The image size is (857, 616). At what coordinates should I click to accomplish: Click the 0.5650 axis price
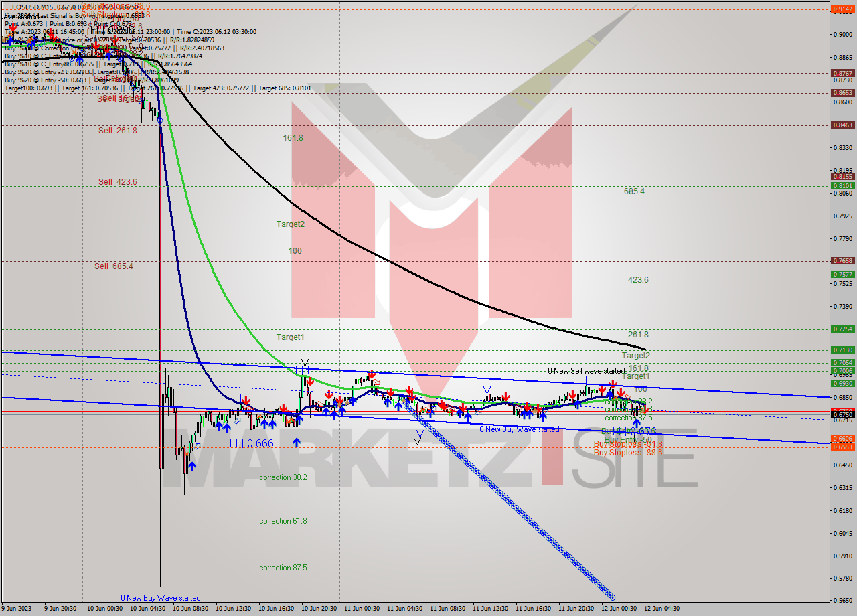[x=842, y=601]
